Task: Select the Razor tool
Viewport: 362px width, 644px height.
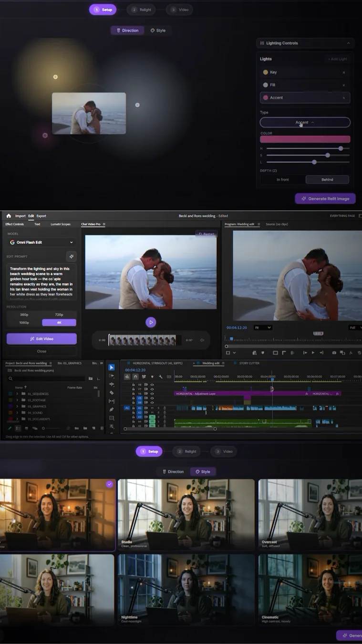Action: (111, 393)
